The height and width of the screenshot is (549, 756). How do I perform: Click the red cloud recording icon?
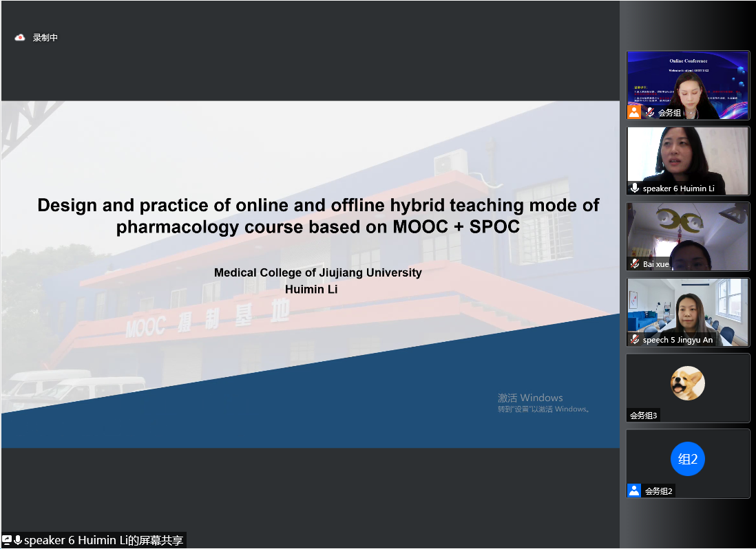click(x=20, y=38)
